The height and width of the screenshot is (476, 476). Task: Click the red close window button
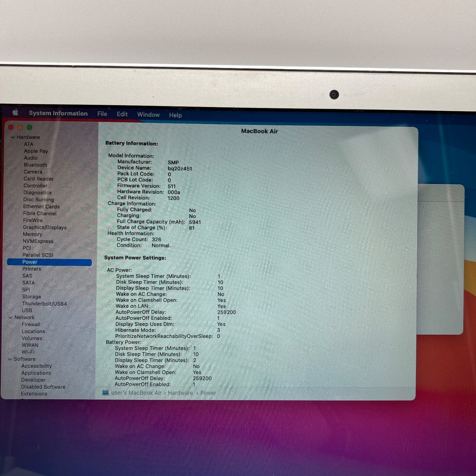coord(11,127)
